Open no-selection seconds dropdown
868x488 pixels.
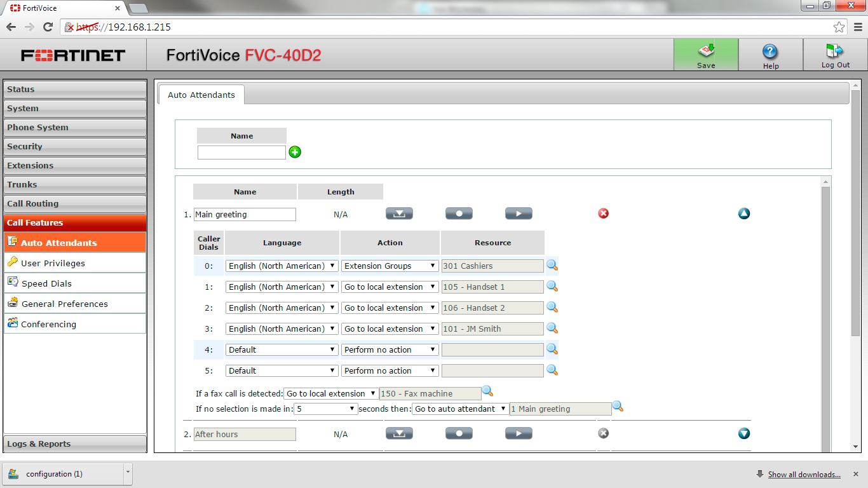[326, 409]
